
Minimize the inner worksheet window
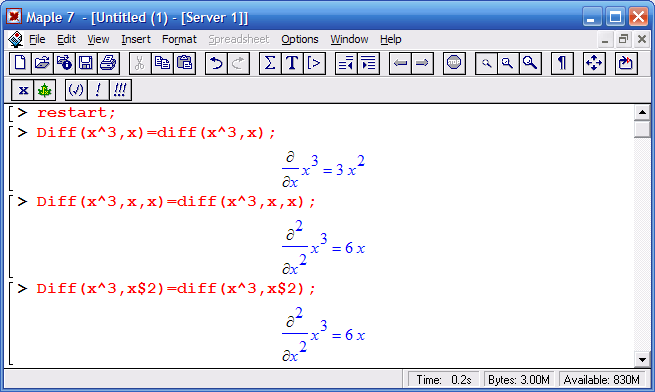click(604, 40)
